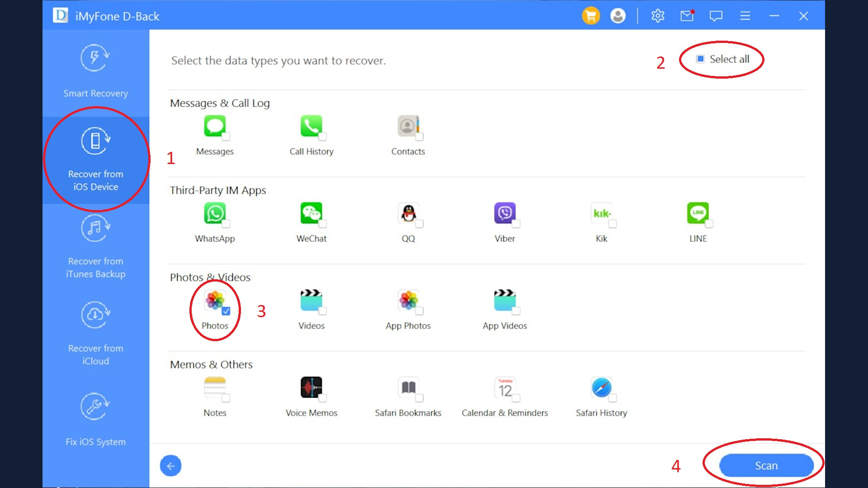
Task: Click the App Videos label
Action: click(x=505, y=326)
